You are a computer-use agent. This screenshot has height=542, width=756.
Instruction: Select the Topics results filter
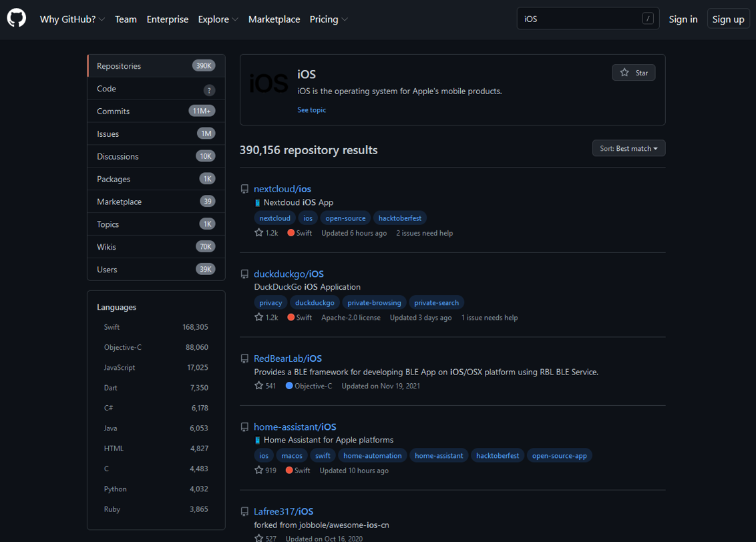[x=156, y=224]
